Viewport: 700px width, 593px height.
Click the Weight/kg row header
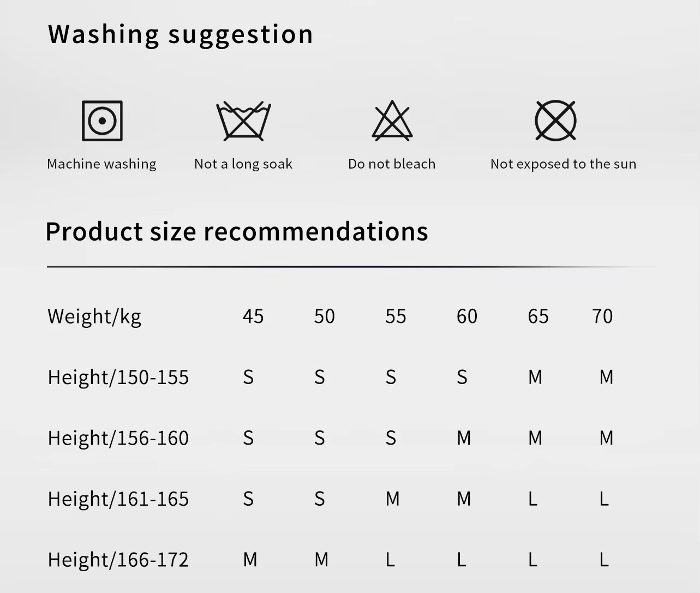coord(94,317)
